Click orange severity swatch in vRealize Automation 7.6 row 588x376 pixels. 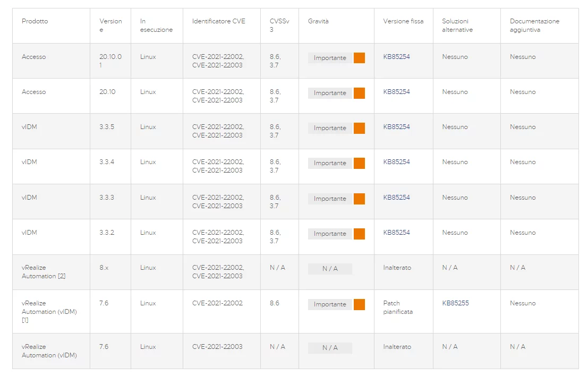(x=359, y=304)
